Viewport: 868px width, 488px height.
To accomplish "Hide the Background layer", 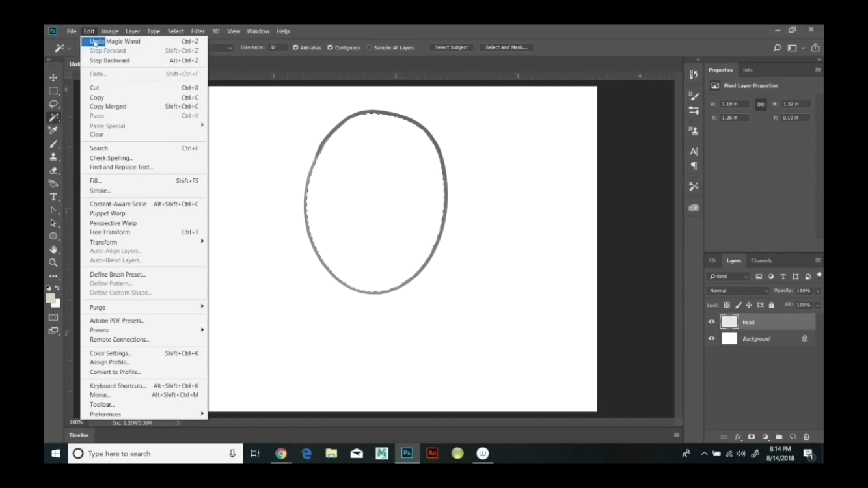I will (x=711, y=338).
